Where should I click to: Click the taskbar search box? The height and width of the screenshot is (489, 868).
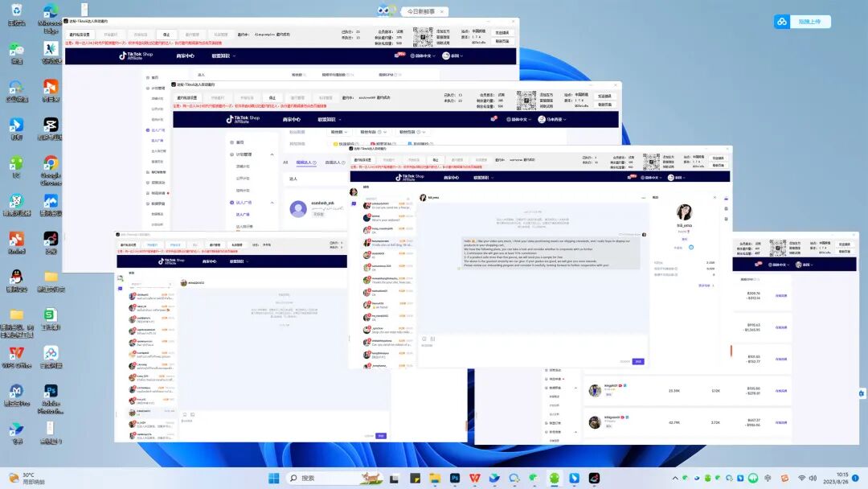point(334,478)
